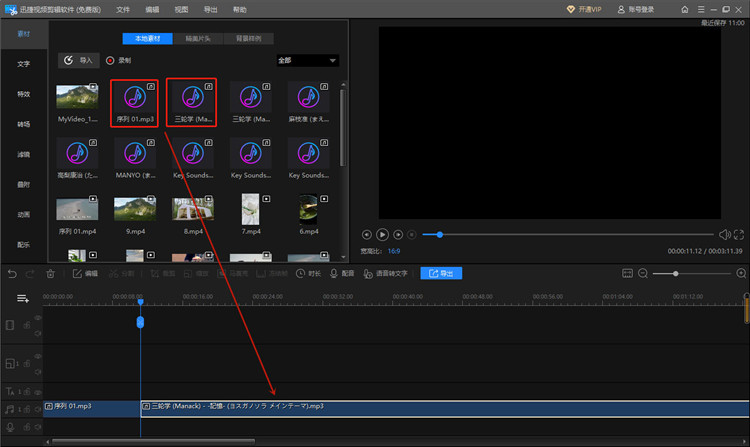Select the 9.mp4 video thumbnail

point(135,209)
